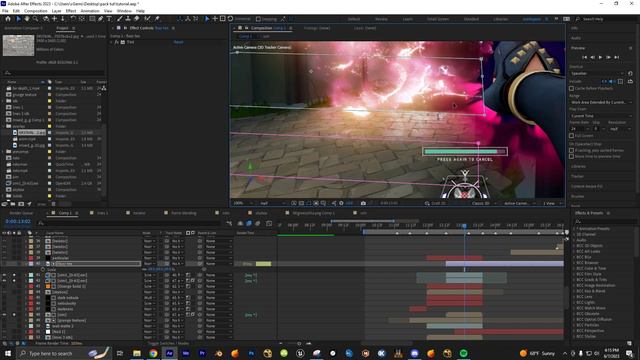Open the Layer menu
The width and height of the screenshot is (640, 360).
click(x=57, y=11)
